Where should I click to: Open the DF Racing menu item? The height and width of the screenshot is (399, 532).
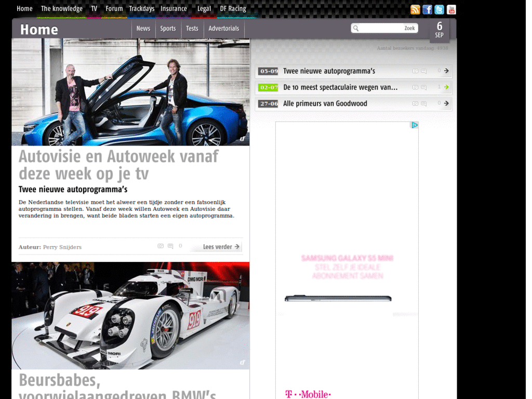point(233,9)
